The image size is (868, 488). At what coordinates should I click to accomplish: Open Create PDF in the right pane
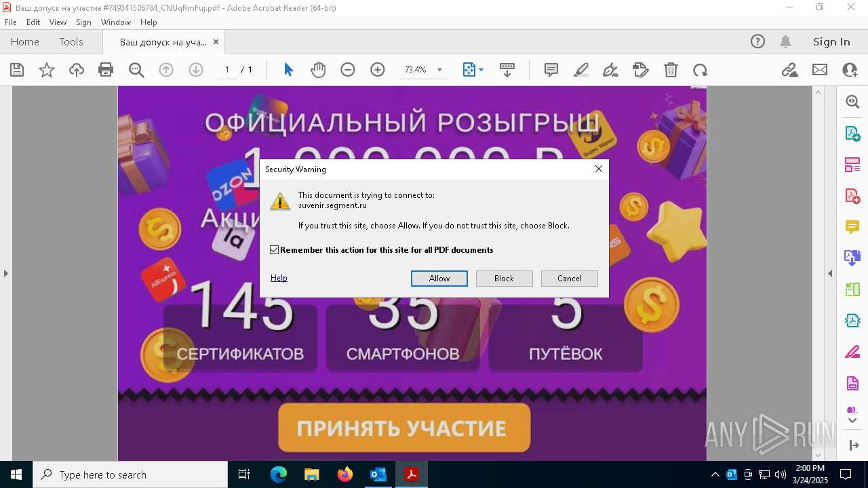852,196
